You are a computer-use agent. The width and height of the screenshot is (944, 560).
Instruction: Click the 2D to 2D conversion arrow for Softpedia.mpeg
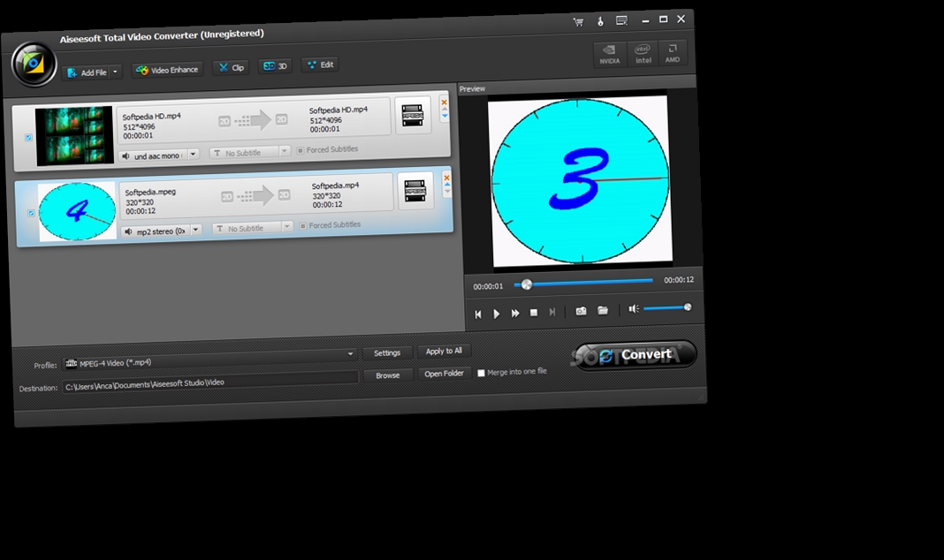(x=255, y=196)
